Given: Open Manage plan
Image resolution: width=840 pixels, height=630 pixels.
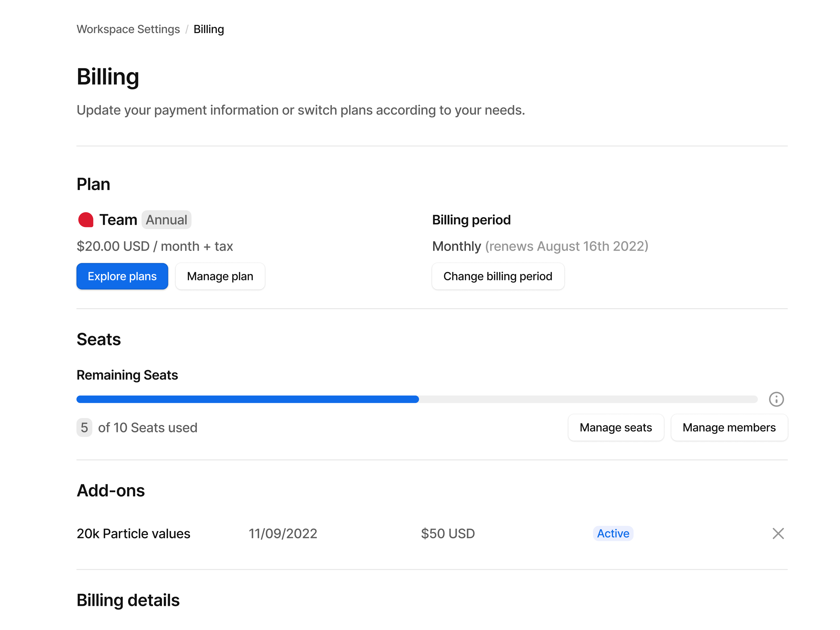Looking at the screenshot, I should pyautogui.click(x=220, y=276).
